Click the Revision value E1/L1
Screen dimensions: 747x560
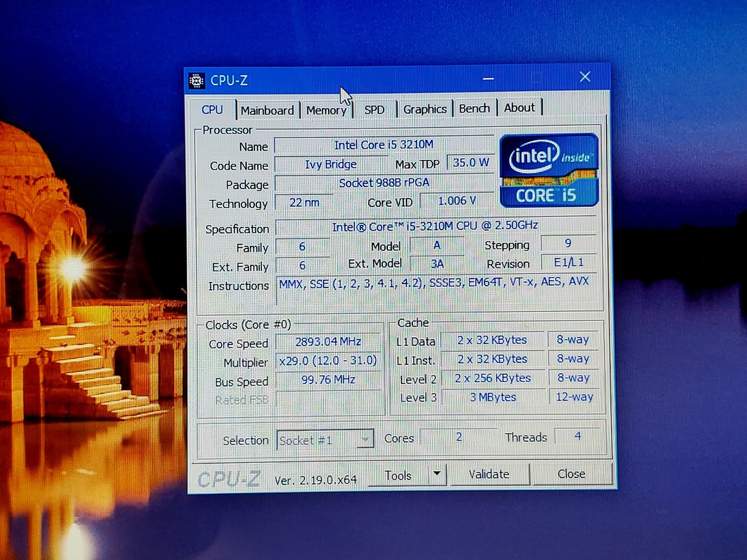point(569,262)
